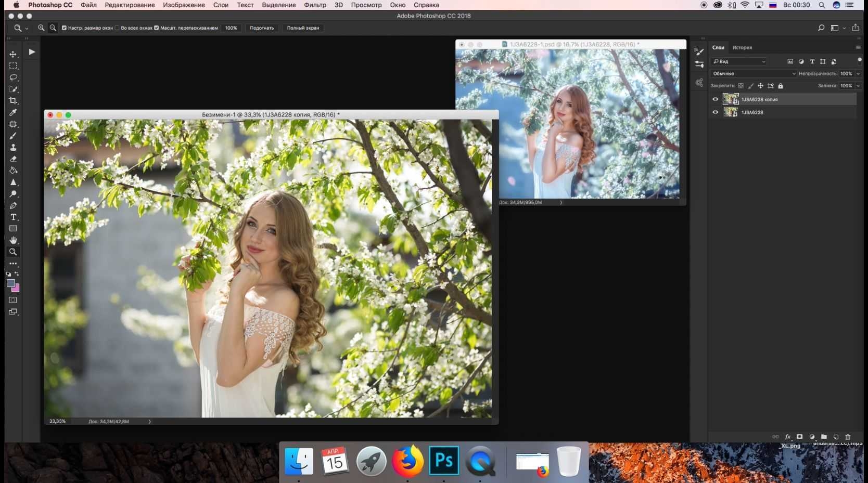
Task: Toggle lock transparent pixels
Action: (x=741, y=86)
